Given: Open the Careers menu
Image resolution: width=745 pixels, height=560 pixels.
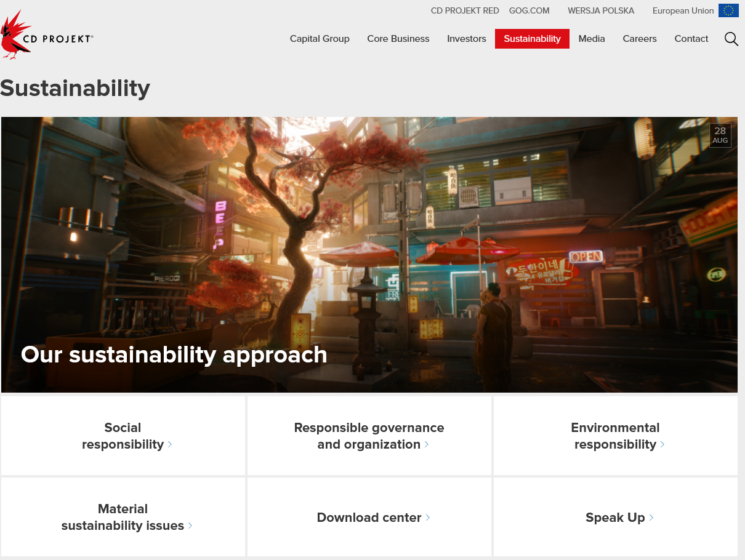Looking at the screenshot, I should [640, 39].
